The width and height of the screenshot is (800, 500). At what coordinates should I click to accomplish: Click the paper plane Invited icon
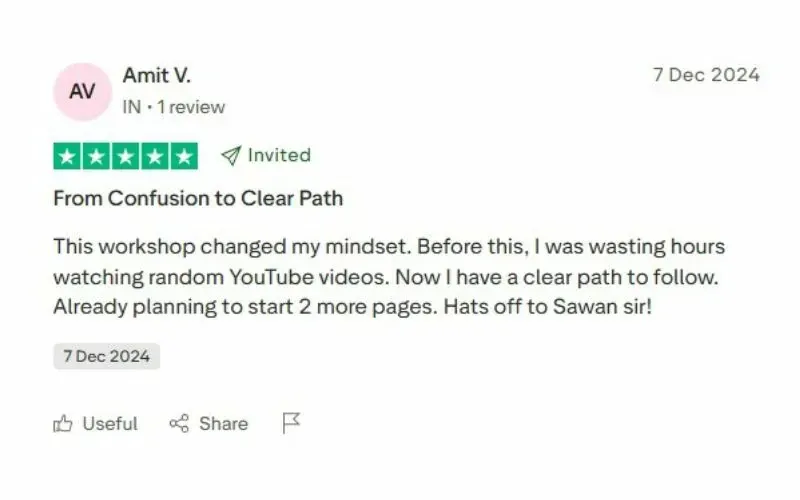coord(231,156)
